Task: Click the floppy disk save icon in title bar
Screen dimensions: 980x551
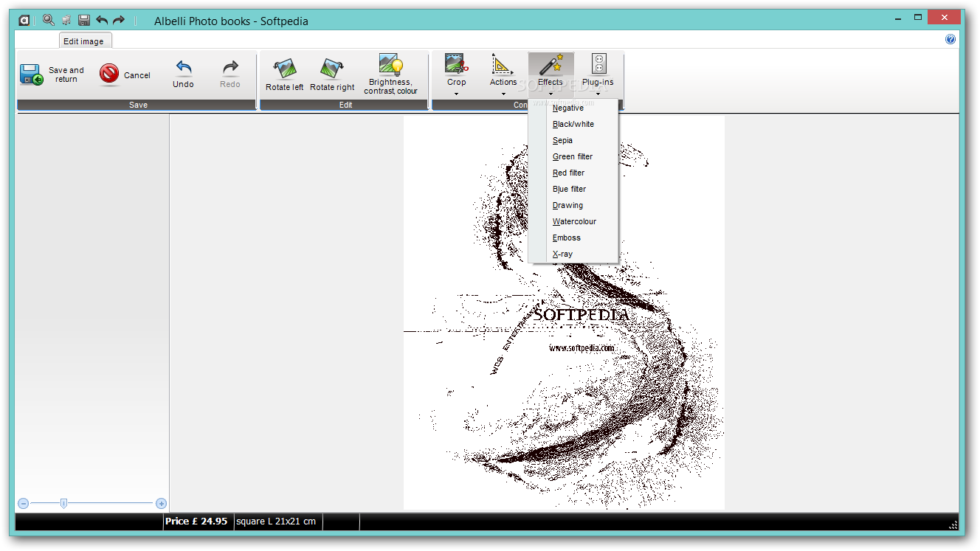Action: (84, 20)
